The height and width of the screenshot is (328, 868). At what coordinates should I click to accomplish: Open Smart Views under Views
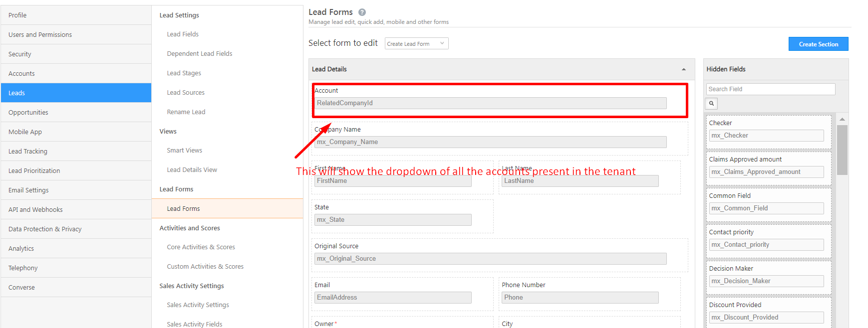click(184, 151)
